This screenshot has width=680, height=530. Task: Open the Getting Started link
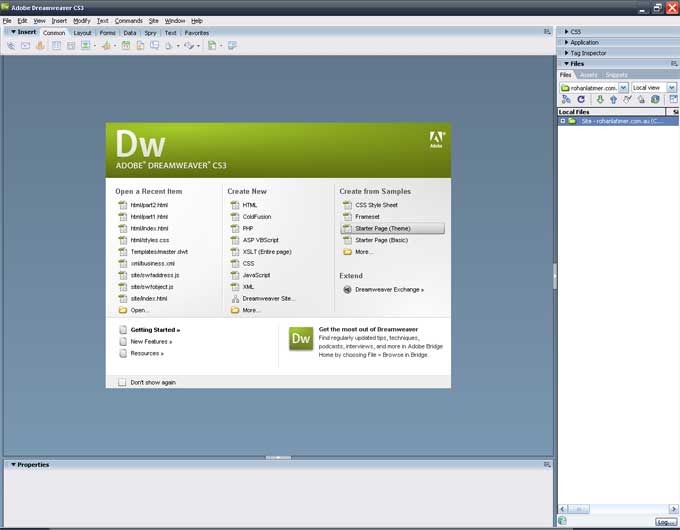tap(155, 330)
